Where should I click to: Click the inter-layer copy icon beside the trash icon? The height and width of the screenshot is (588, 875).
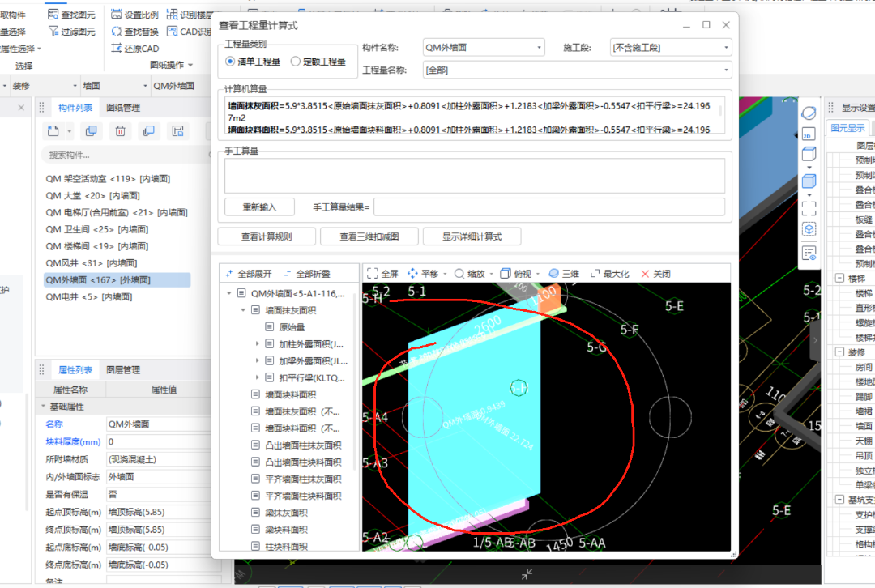pyautogui.click(x=149, y=131)
